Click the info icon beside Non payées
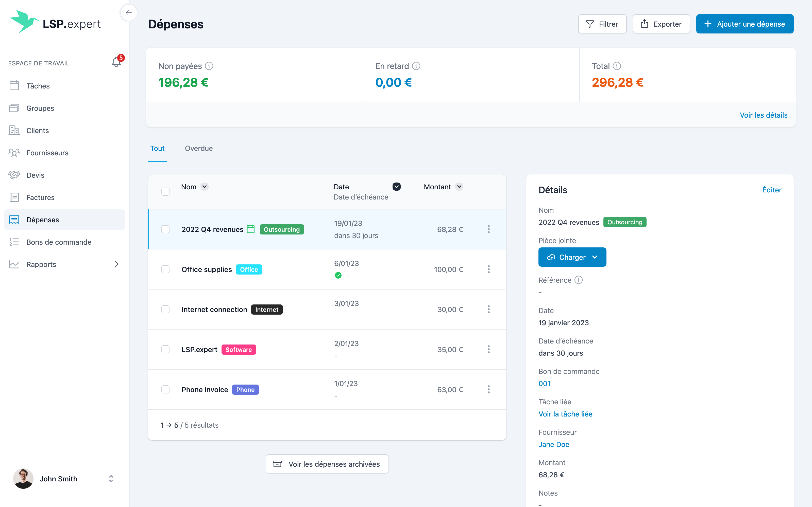This screenshot has height=507, width=812. click(209, 66)
